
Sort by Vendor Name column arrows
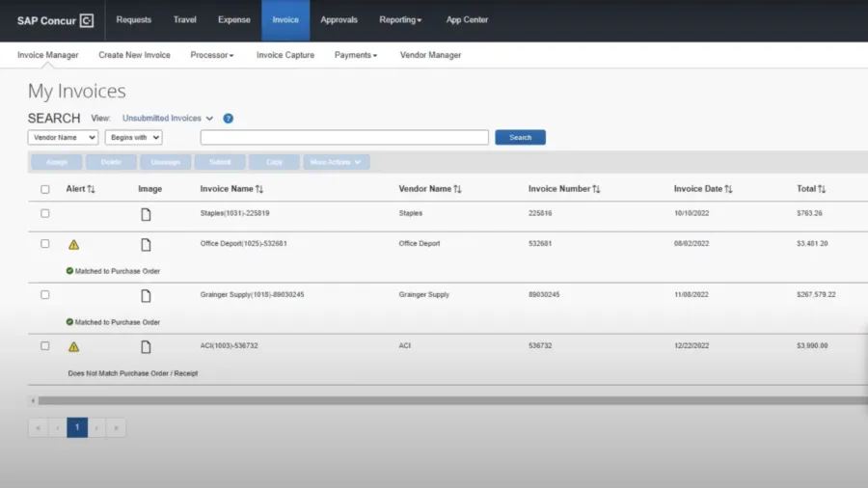pyautogui.click(x=457, y=189)
